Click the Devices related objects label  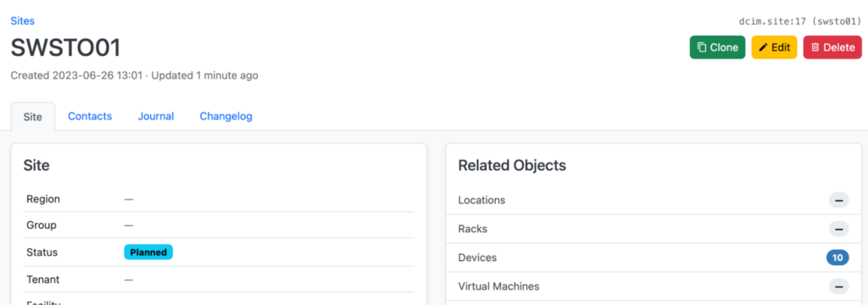[x=477, y=258]
